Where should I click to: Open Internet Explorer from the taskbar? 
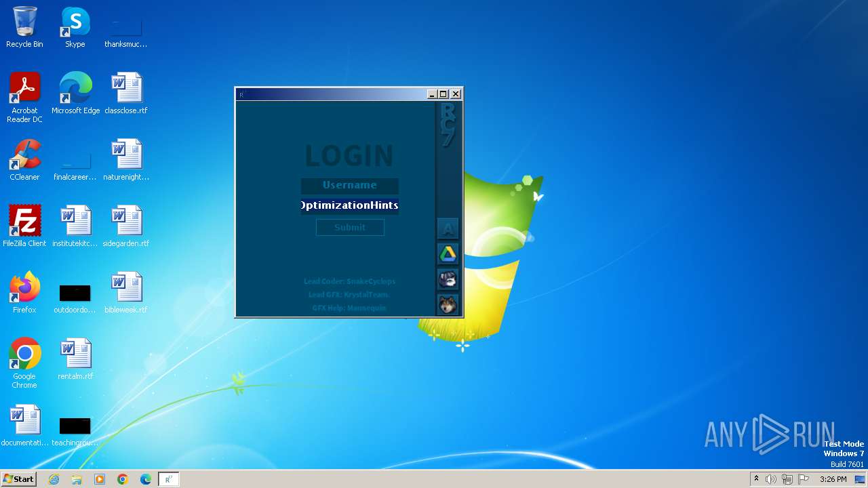click(x=54, y=479)
